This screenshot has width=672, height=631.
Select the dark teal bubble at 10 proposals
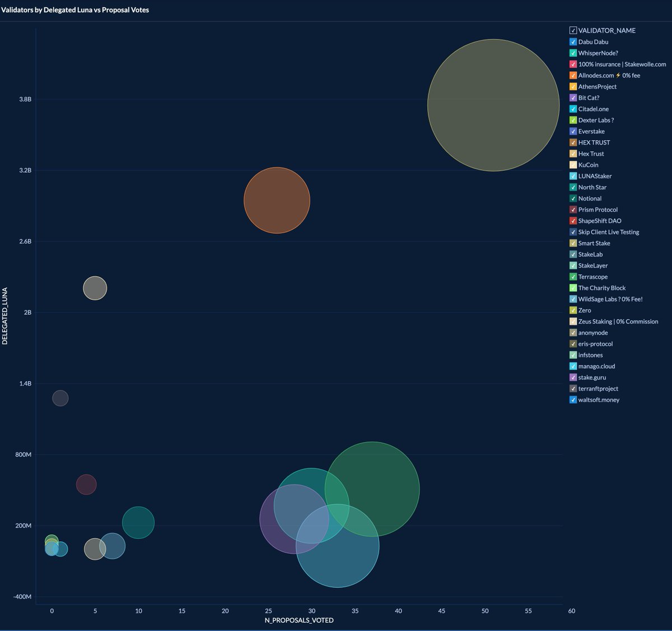(138, 522)
